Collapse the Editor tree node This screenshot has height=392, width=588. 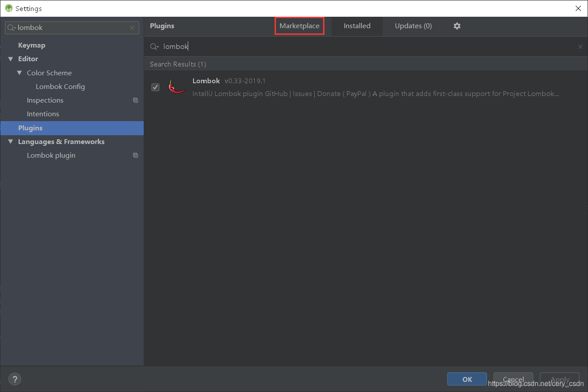[11, 59]
